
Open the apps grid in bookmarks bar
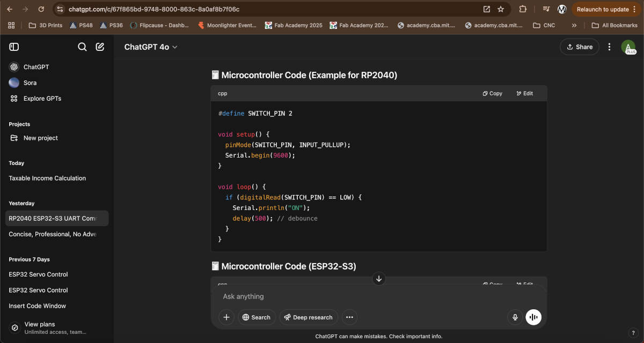pos(11,25)
